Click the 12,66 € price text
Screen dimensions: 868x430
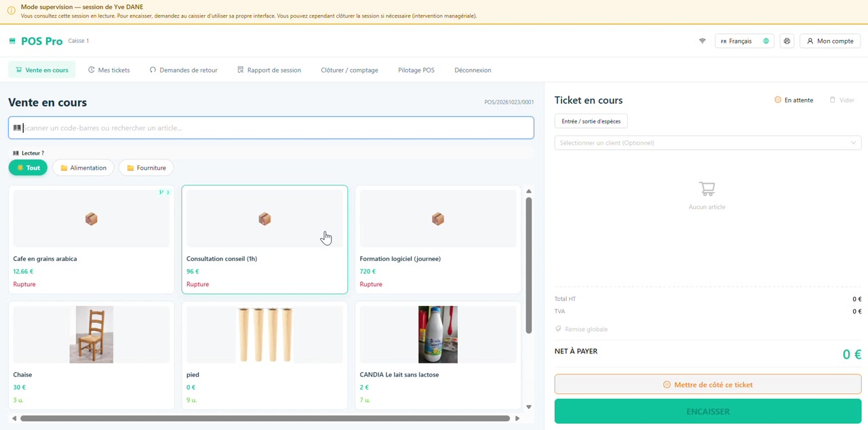tap(23, 271)
